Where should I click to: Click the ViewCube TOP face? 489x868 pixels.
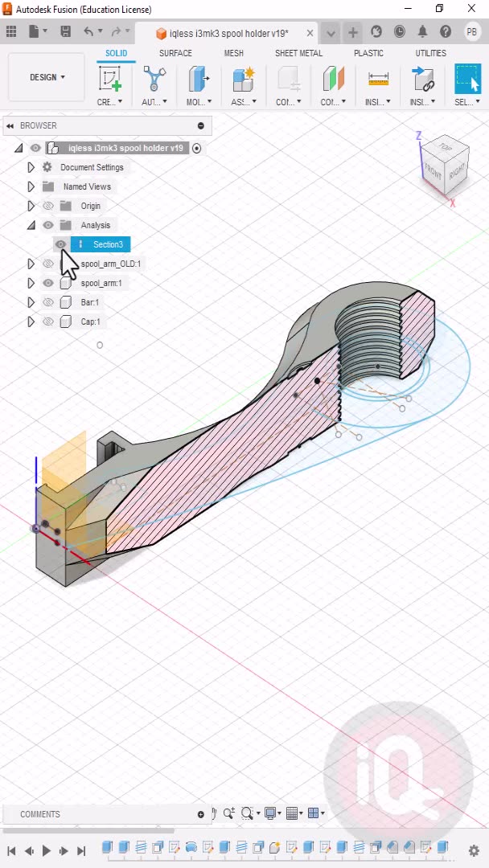point(445,149)
